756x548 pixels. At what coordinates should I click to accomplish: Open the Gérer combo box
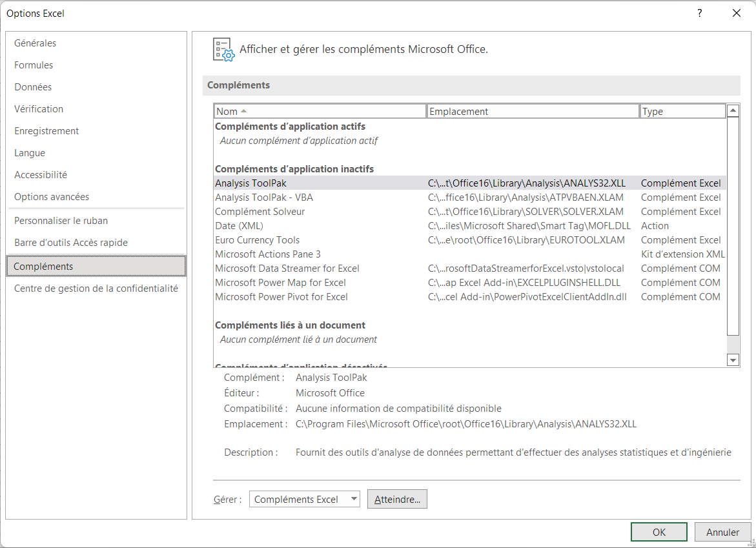(x=305, y=500)
